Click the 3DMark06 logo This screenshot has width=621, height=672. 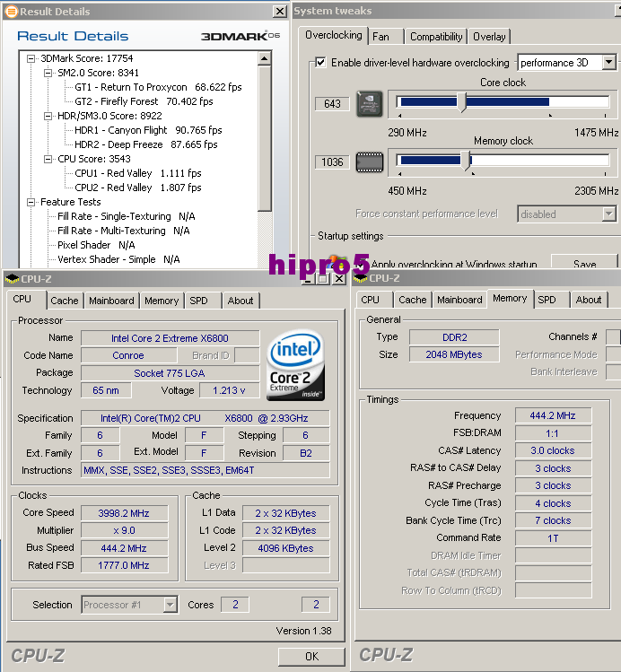(x=241, y=36)
